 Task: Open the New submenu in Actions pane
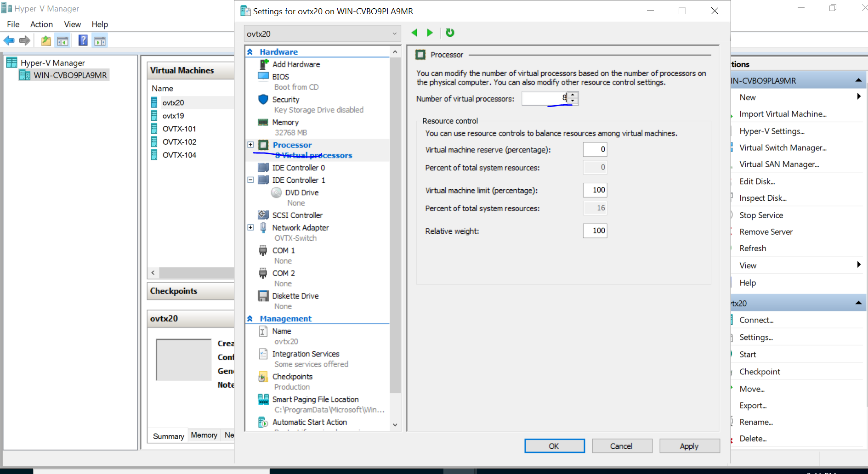coord(858,96)
